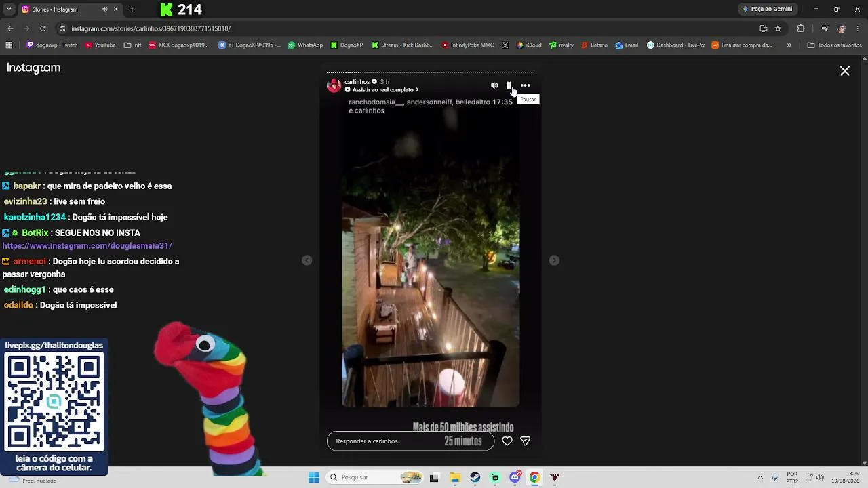Like the story with the heart icon
868x488 pixels.
507,441
